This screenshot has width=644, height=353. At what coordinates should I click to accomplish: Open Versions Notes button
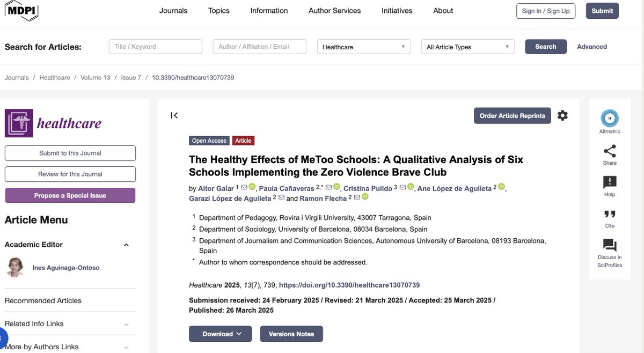[x=291, y=334]
